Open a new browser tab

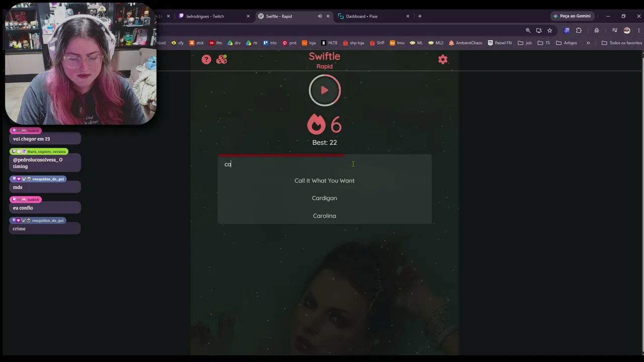(x=420, y=16)
